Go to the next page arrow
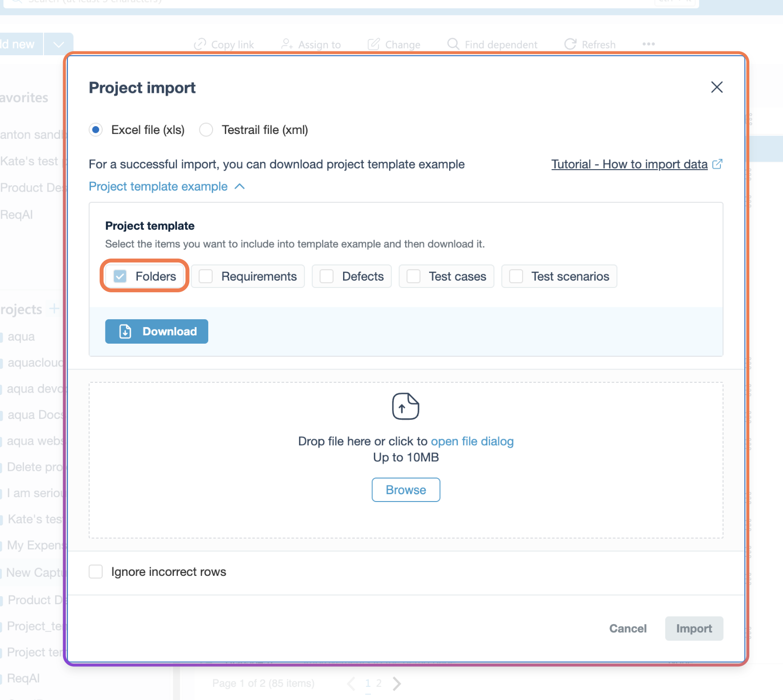The height and width of the screenshot is (700, 783). pos(396,683)
